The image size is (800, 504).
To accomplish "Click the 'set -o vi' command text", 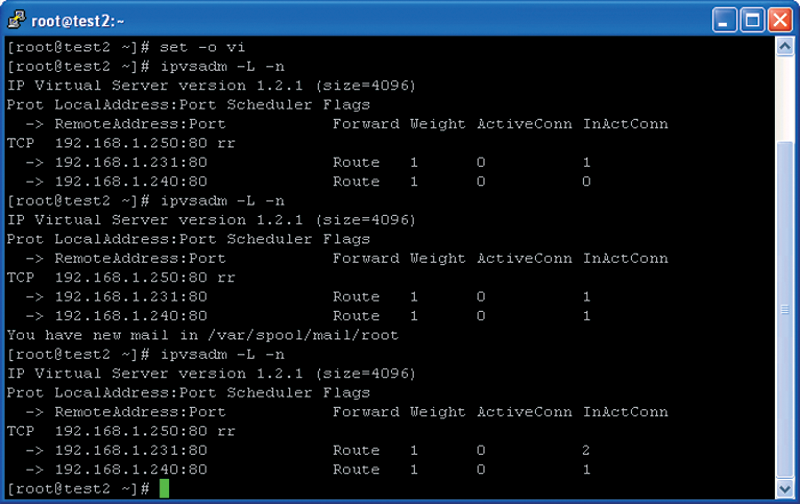I will 203,47.
